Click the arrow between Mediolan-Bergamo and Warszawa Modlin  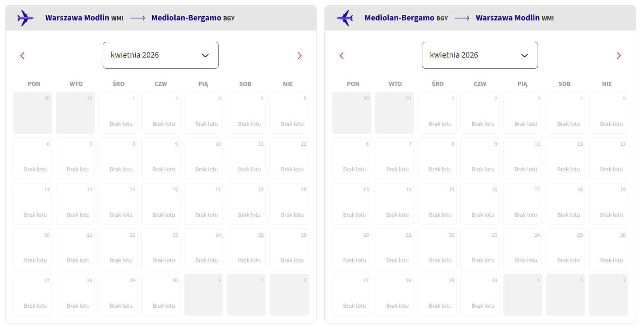pos(462,18)
